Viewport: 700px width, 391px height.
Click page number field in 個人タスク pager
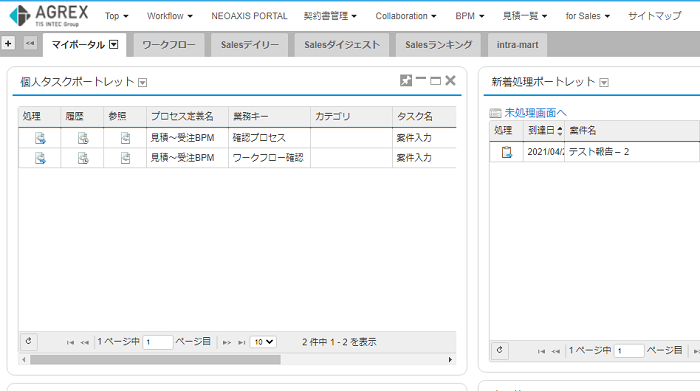(158, 342)
